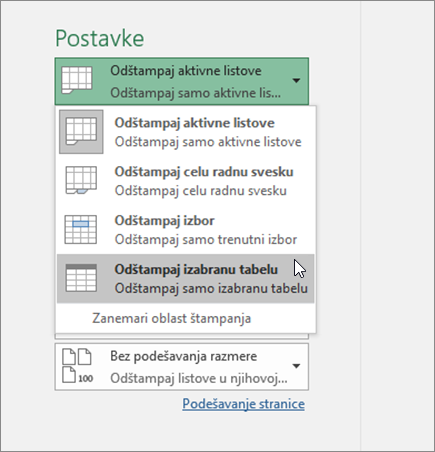Click print selection grid icon
Screen dimensions: 435x452
(81, 229)
